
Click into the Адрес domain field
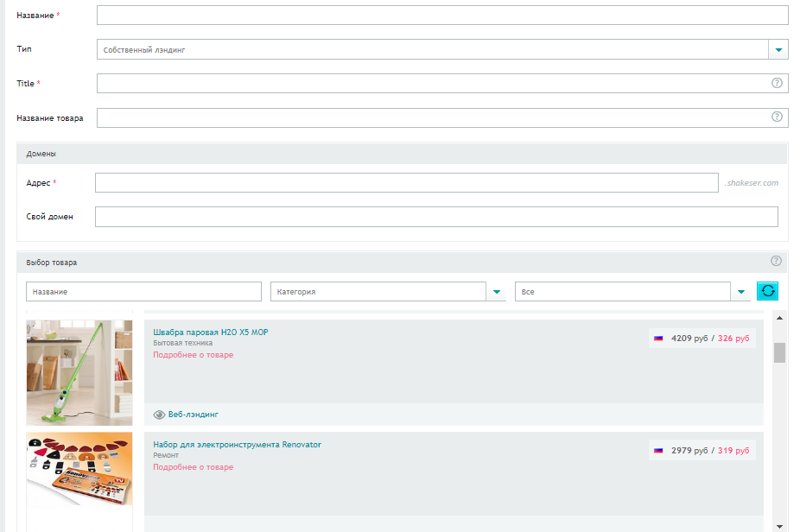406,183
